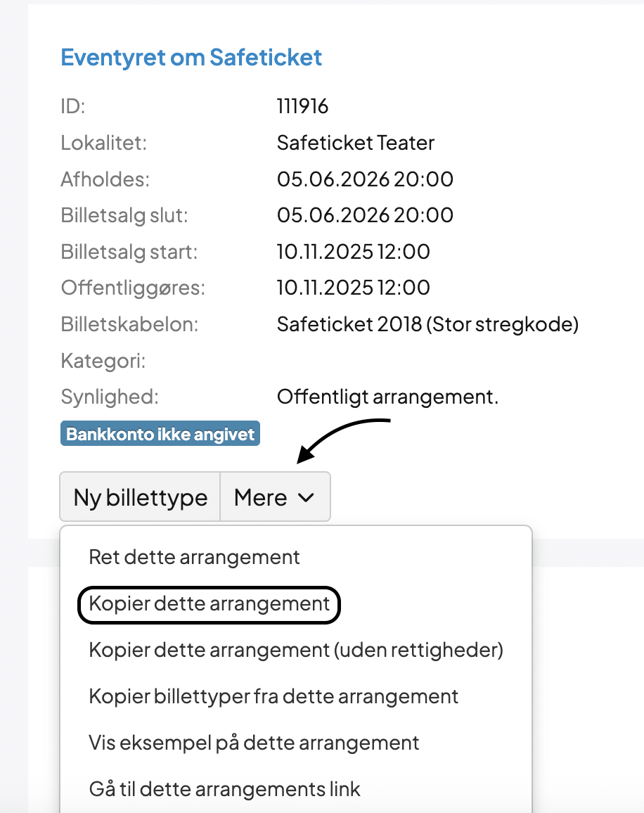
Task: Open the Eventyret om Safeticket title link
Action: (x=191, y=57)
